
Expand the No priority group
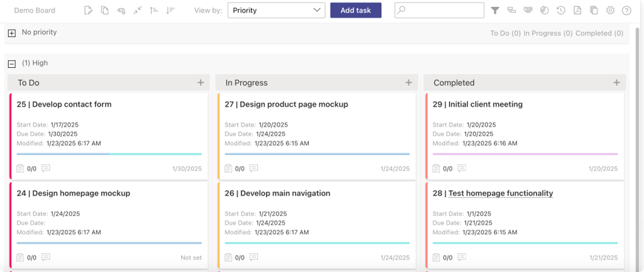click(12, 34)
